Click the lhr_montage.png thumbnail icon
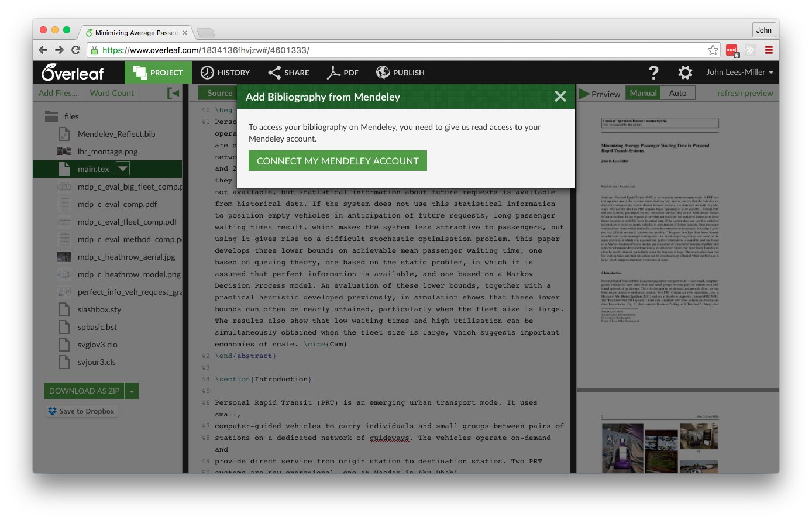 tap(64, 151)
